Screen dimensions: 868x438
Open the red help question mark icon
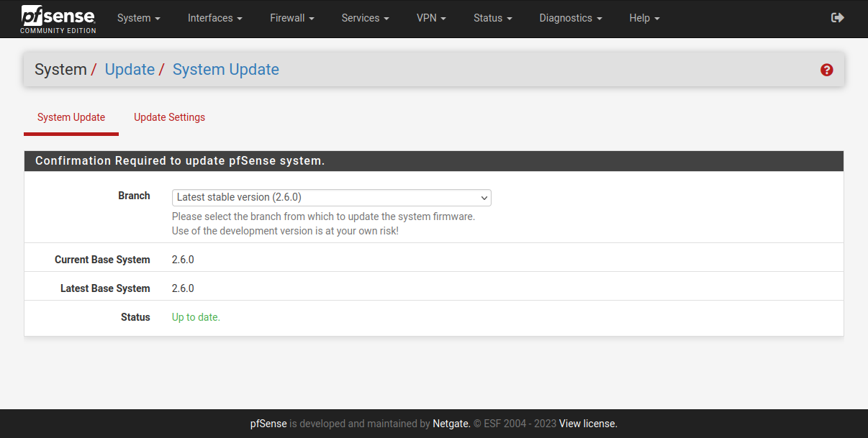pyautogui.click(x=826, y=70)
